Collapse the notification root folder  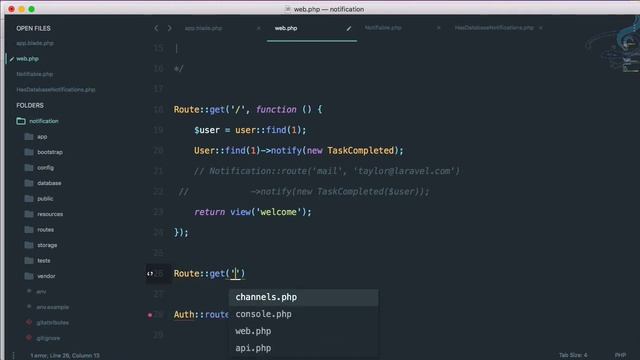pyautogui.click(x=21, y=121)
